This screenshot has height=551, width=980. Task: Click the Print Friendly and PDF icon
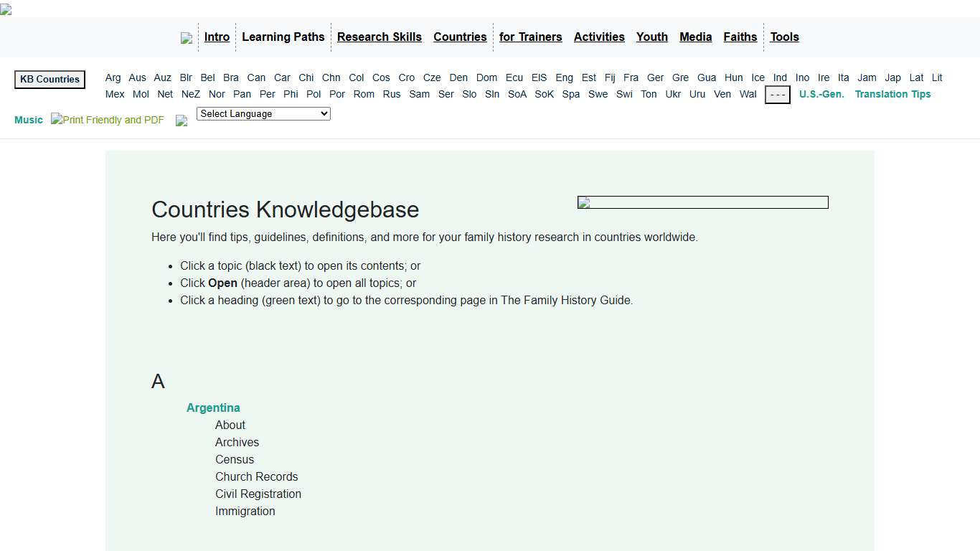[x=106, y=120]
